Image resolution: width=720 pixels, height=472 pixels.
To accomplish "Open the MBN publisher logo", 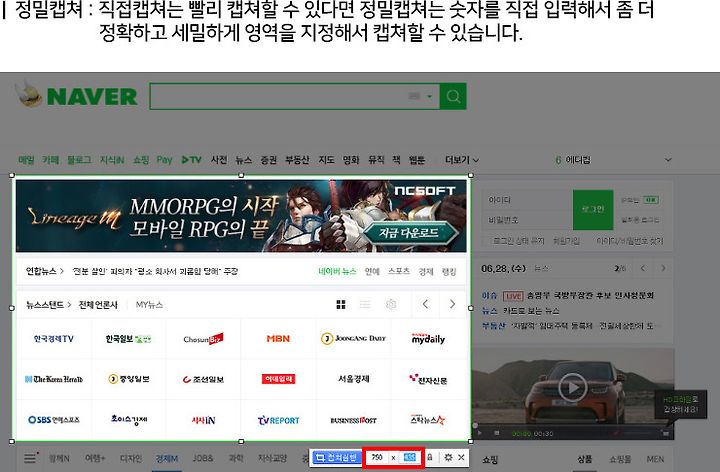I will [278, 339].
